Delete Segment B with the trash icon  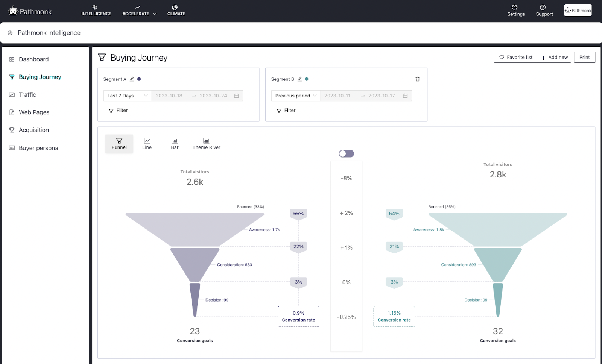[417, 79]
